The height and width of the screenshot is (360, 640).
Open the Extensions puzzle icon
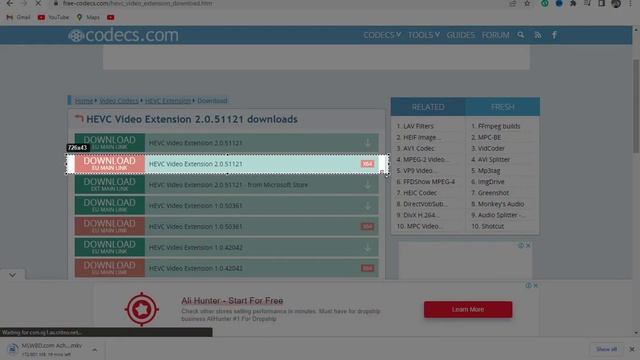point(573,4)
